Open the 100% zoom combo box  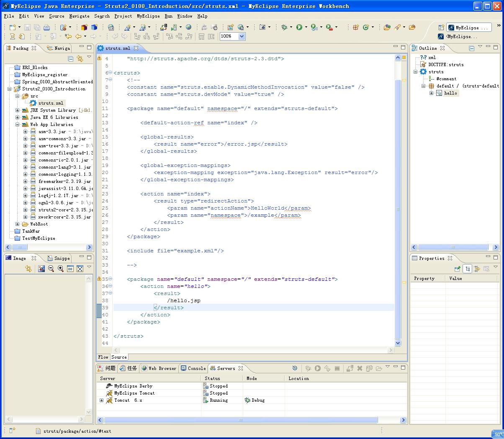(x=242, y=36)
